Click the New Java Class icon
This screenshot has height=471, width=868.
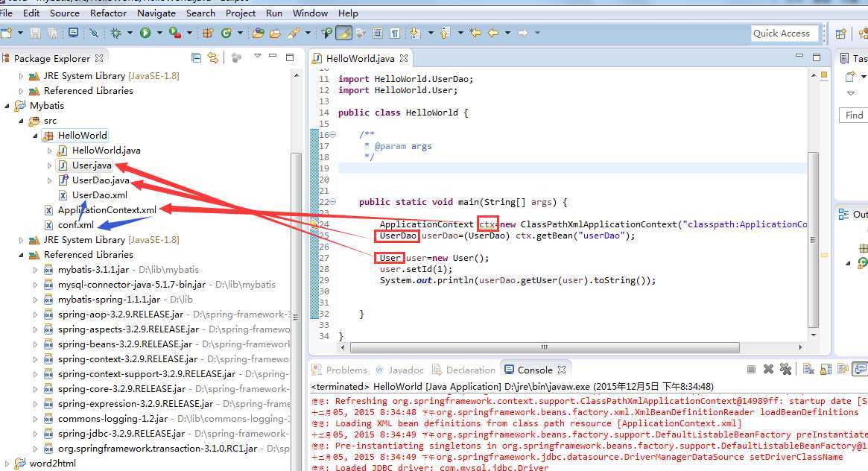pyautogui.click(x=226, y=34)
